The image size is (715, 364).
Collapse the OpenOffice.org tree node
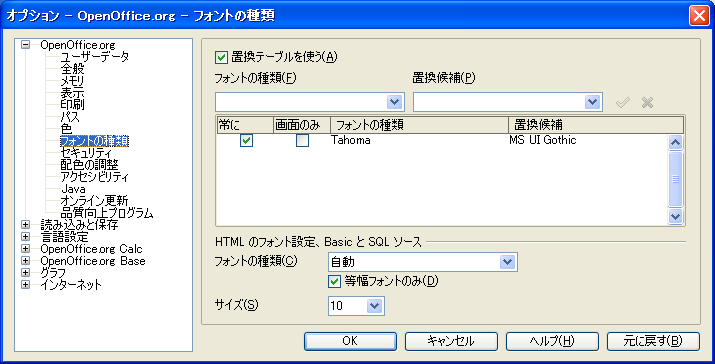26,45
